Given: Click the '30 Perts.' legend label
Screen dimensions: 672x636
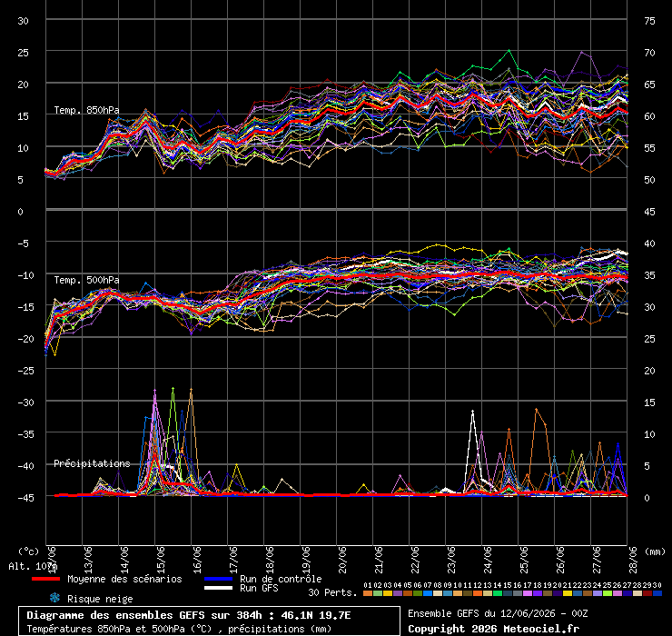Looking at the screenshot, I should coord(332,592).
